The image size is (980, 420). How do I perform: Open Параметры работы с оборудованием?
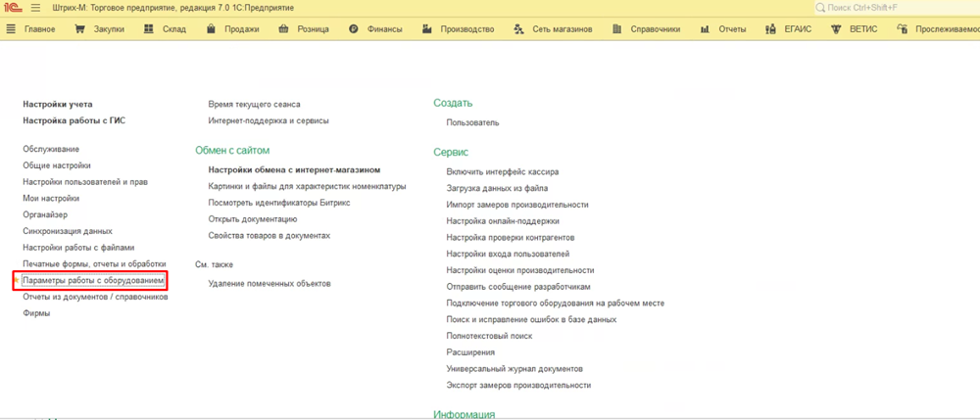93,281
